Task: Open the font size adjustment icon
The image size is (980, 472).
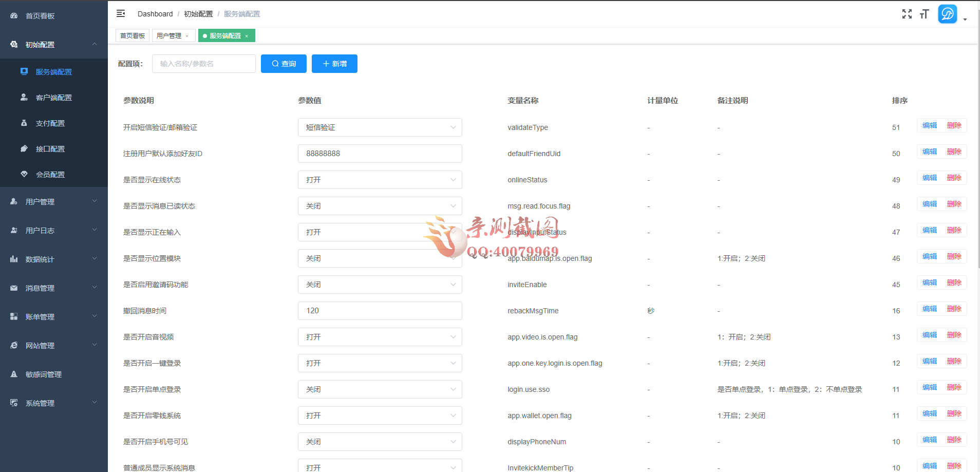Action: (925, 14)
